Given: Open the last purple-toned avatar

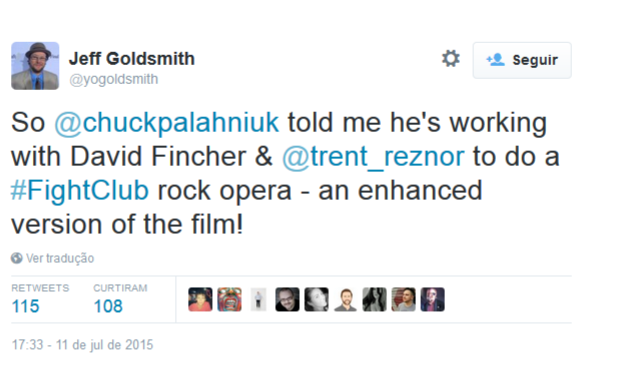Looking at the screenshot, I should click(432, 299).
